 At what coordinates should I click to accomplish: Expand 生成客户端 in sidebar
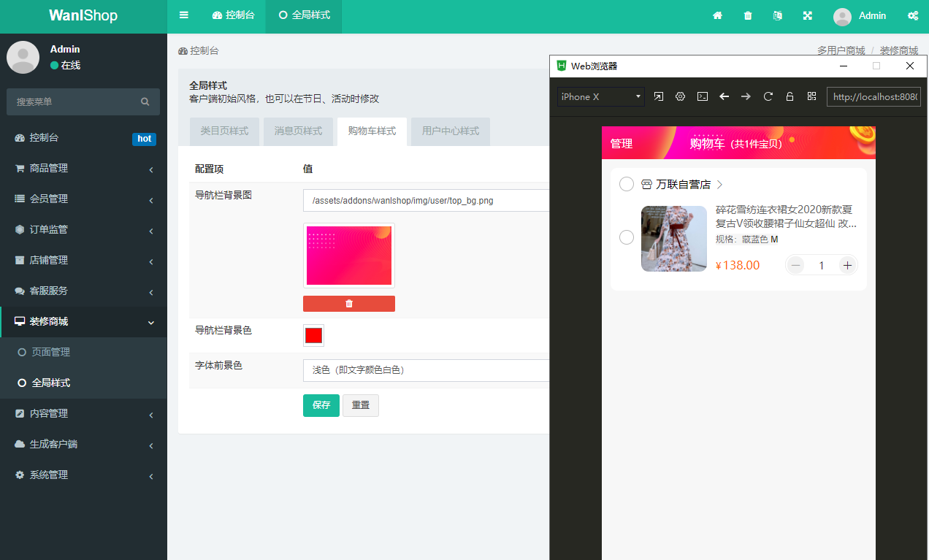83,444
